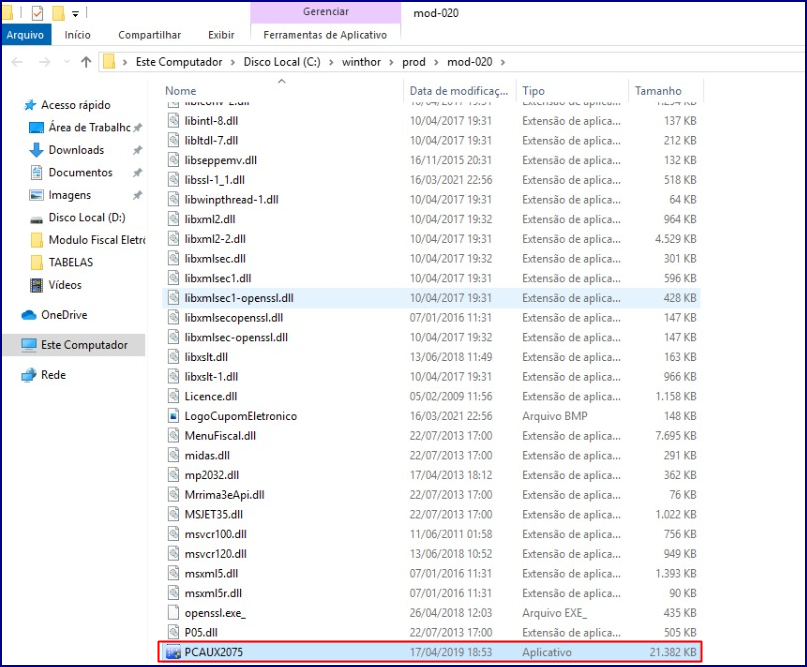Viewport: 807px width, 667px height.
Task: Select the midas.dll file icon
Action: (x=174, y=455)
